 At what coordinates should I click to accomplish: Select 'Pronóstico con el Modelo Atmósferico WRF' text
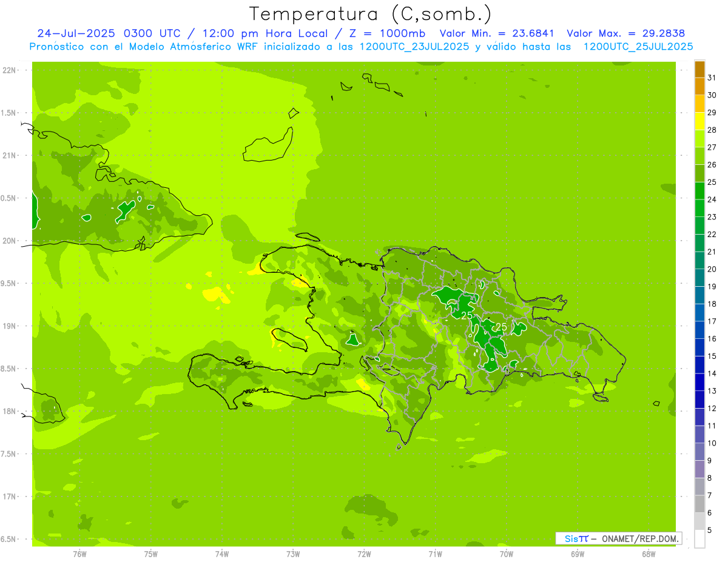coord(144,47)
